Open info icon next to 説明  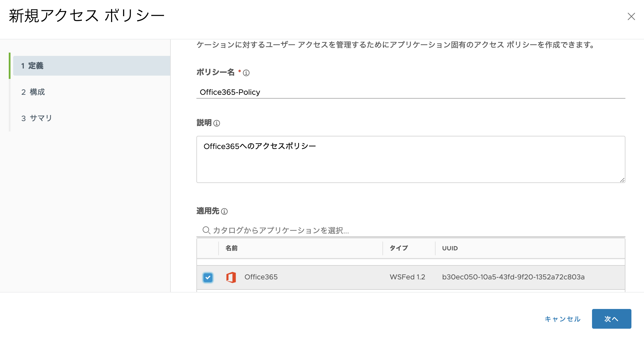(x=217, y=123)
